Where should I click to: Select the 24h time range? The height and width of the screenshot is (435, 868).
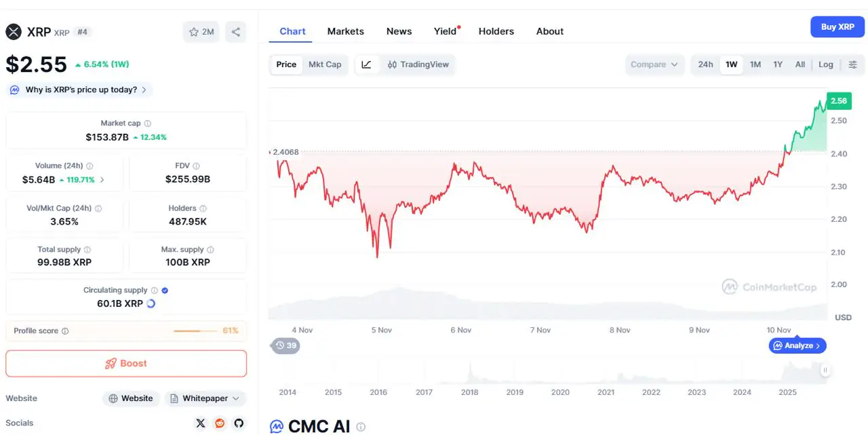pyautogui.click(x=705, y=64)
